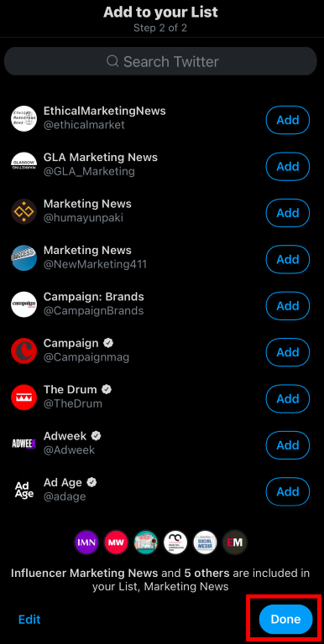Add Adweek to the list
Screen dimensions: 324x644
[x=287, y=444]
